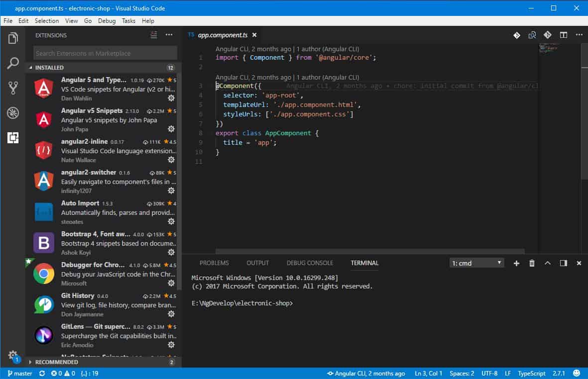Click TypeScript version 2.7.1 in status bar
Image resolution: width=588 pixels, height=379 pixels.
click(x=558, y=374)
